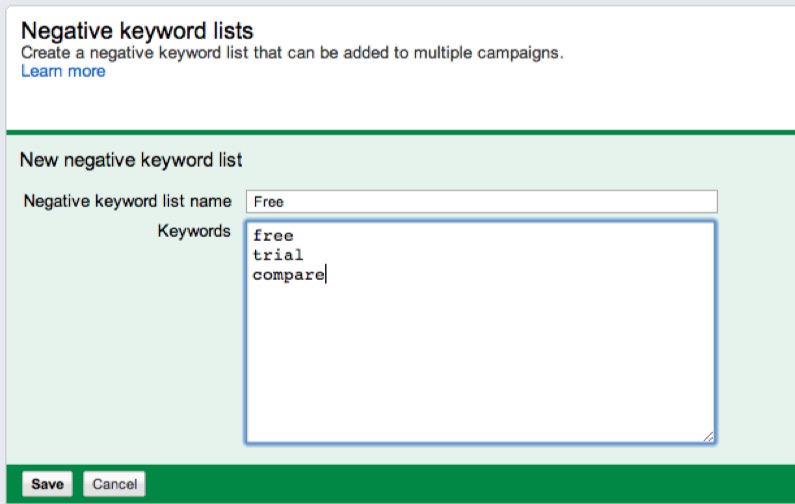This screenshot has width=795, height=504.
Task: Click the "Negative keyword list name" label
Action: tap(127, 201)
